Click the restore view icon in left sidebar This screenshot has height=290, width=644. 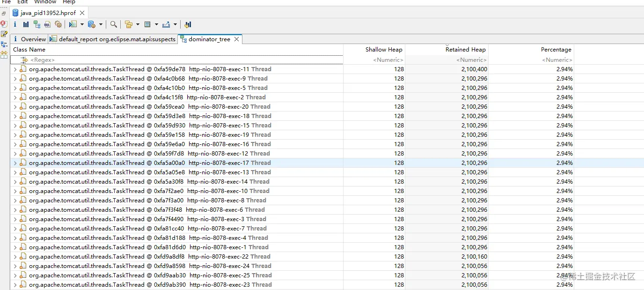(x=4, y=14)
